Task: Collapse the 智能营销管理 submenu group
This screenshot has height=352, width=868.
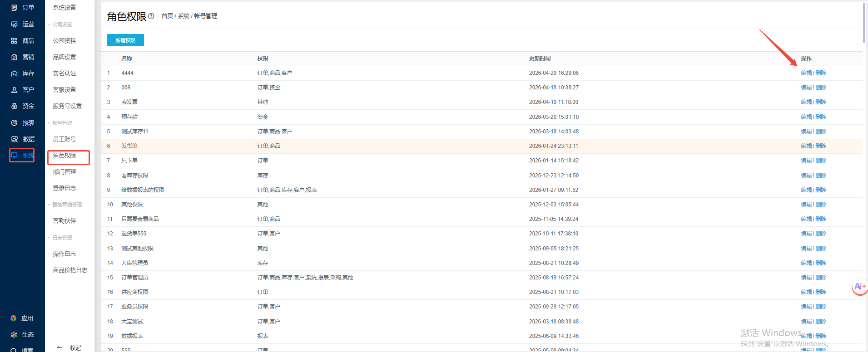Action: [x=65, y=205]
